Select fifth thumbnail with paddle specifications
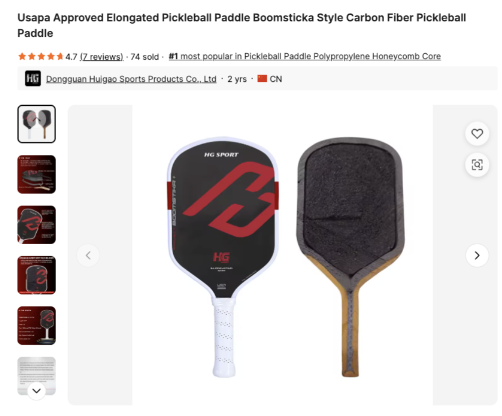This screenshot has width=502, height=416. (x=37, y=325)
